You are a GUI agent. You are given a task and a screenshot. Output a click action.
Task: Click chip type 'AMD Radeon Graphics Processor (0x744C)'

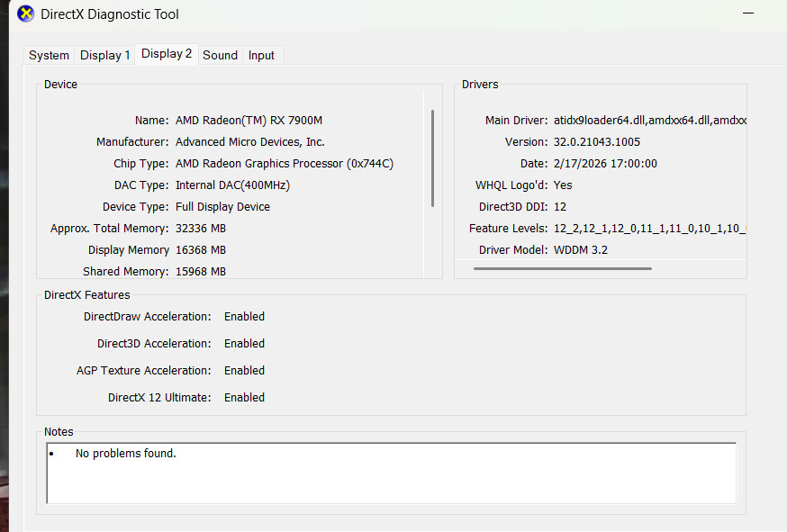284,164
